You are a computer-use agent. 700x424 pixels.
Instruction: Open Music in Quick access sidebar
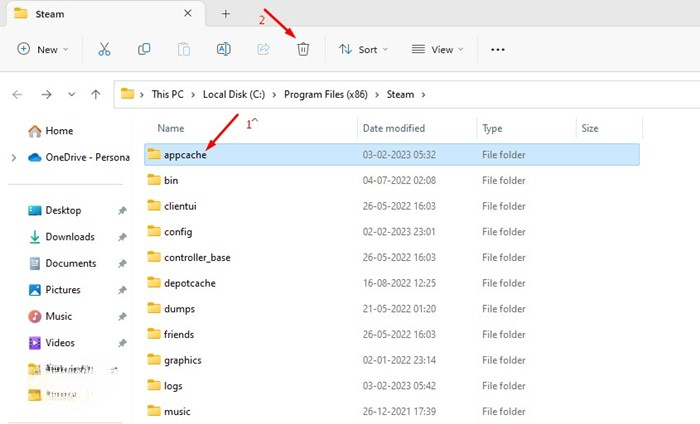click(50, 316)
